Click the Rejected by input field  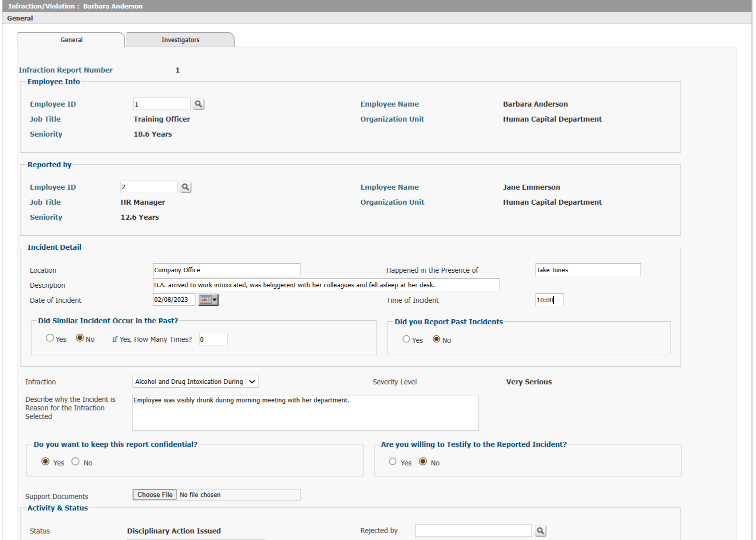(473, 530)
